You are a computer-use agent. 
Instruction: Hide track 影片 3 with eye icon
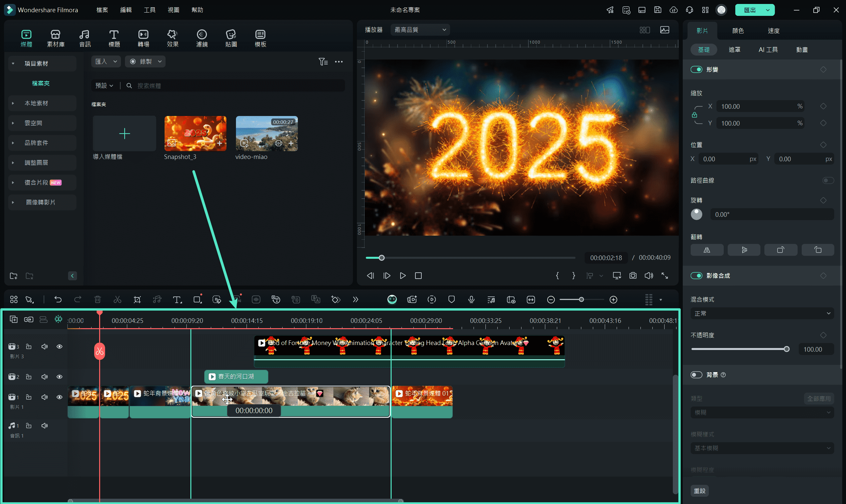[x=59, y=346]
